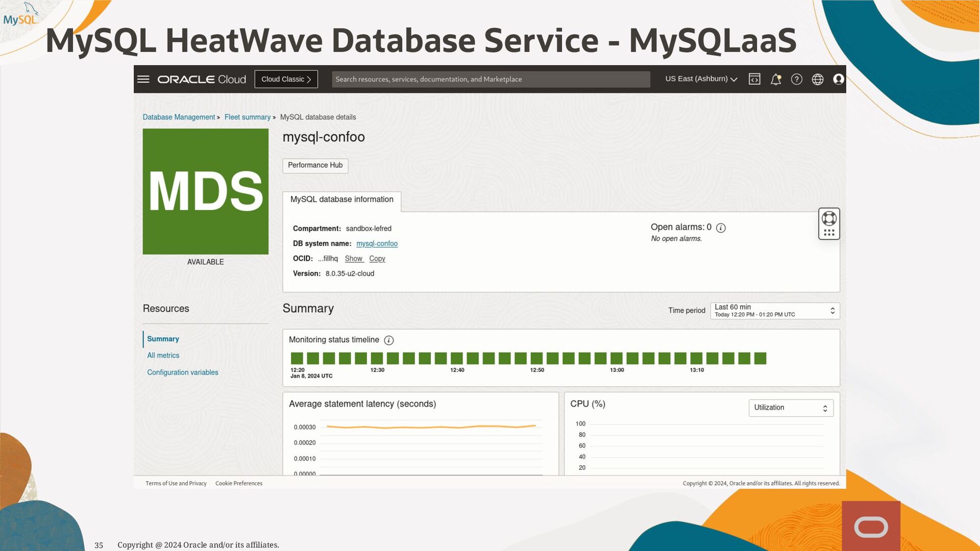Open the user profile avatar icon

[839, 79]
